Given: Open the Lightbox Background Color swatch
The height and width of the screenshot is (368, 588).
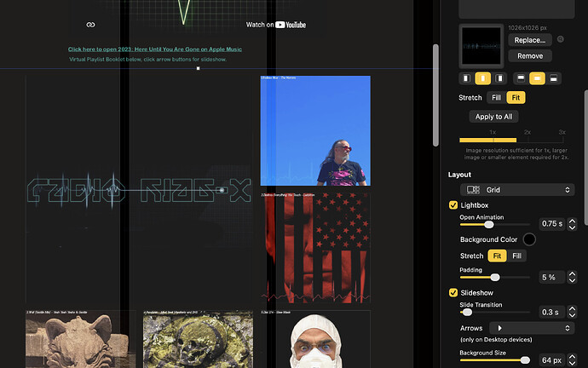Looking at the screenshot, I should [x=529, y=239].
